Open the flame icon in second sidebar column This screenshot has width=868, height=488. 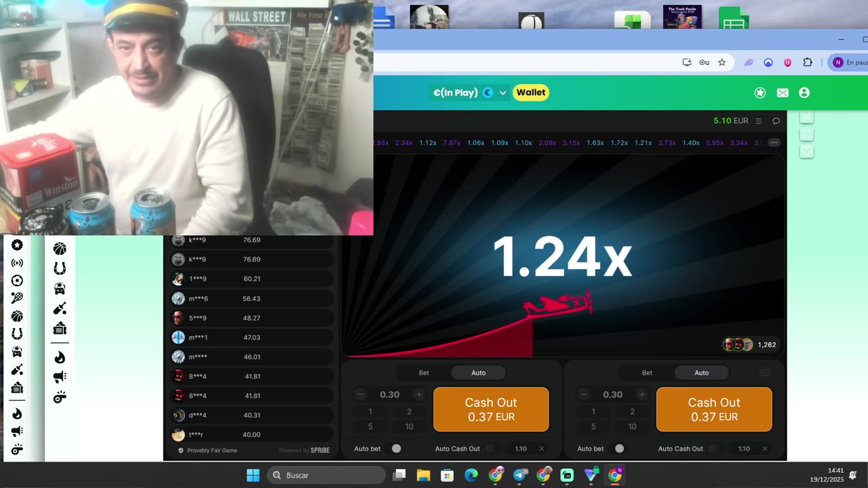point(60,357)
